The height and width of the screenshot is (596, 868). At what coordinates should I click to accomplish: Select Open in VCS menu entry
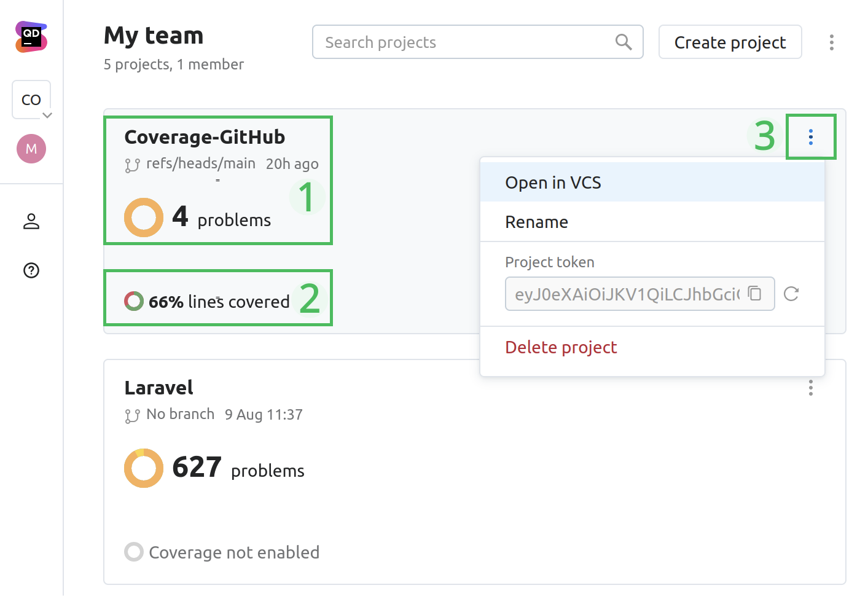click(x=553, y=182)
